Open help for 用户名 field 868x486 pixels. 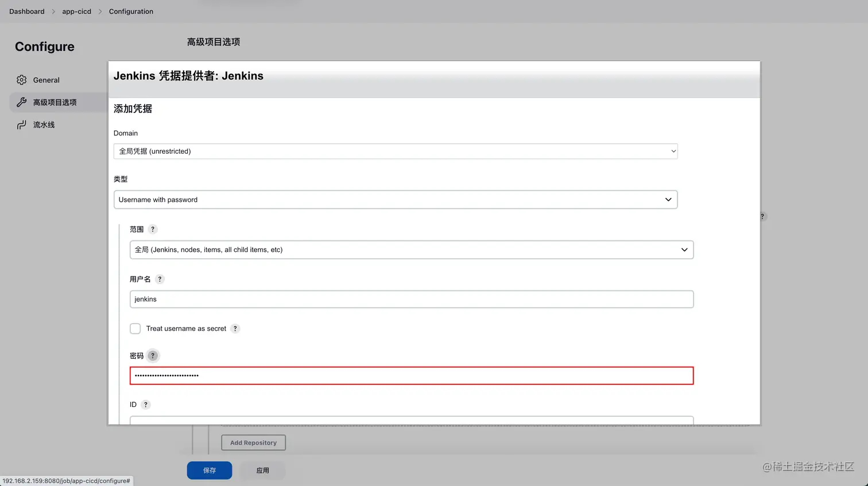pos(160,279)
